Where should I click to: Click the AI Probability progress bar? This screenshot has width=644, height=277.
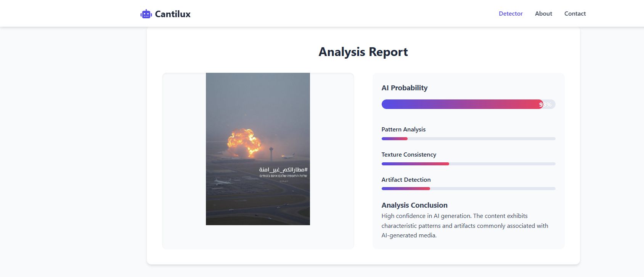click(x=468, y=104)
